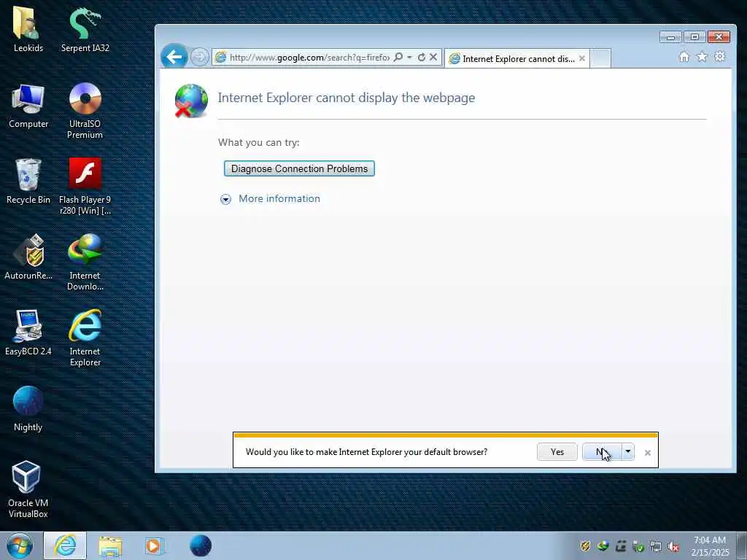Image resolution: width=747 pixels, height=560 pixels.
Task: Open the Tools gear menu
Action: 720,57
